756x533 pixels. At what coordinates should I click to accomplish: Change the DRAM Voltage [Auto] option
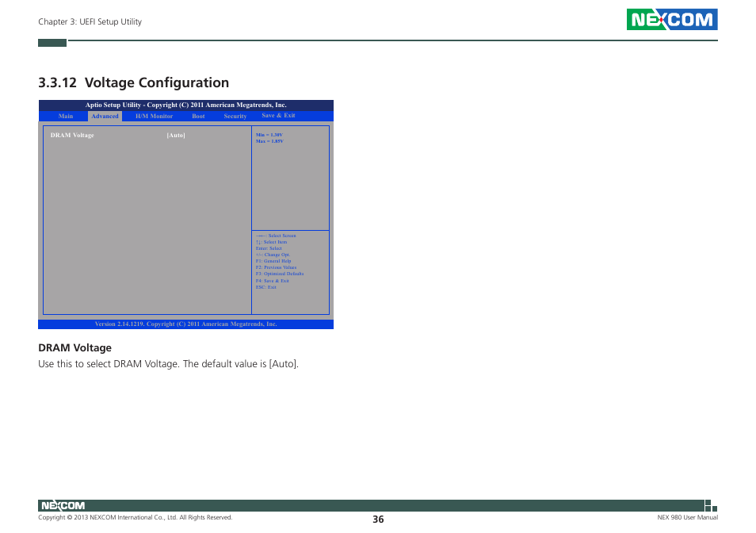pos(176,135)
